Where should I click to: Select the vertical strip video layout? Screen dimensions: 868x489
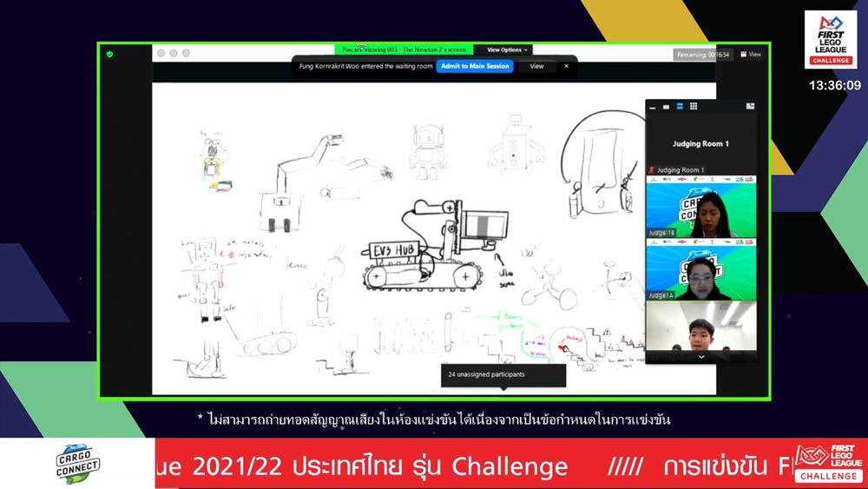click(x=680, y=107)
